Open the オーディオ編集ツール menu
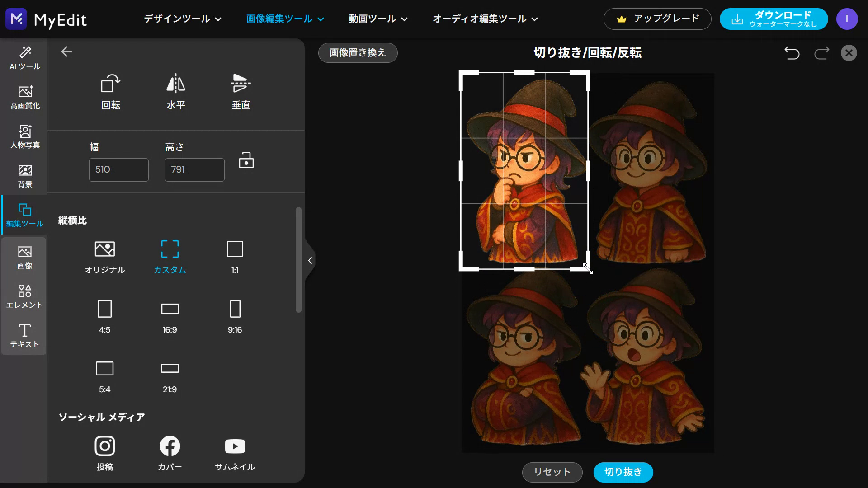Image resolution: width=868 pixels, height=488 pixels. point(485,19)
